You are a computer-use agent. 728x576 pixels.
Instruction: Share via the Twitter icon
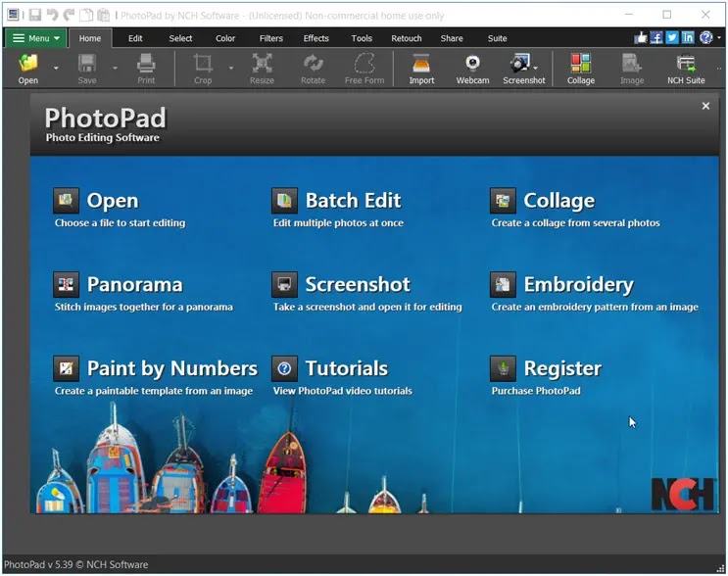pyautogui.click(x=672, y=37)
